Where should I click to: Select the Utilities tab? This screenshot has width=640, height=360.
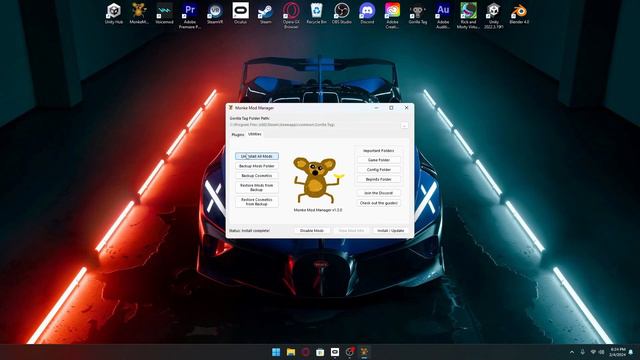(x=255, y=134)
